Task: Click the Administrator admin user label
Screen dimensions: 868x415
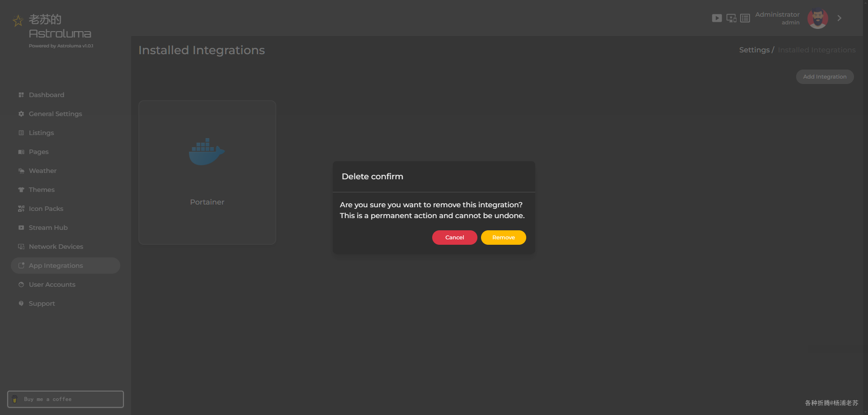Action: pos(777,18)
